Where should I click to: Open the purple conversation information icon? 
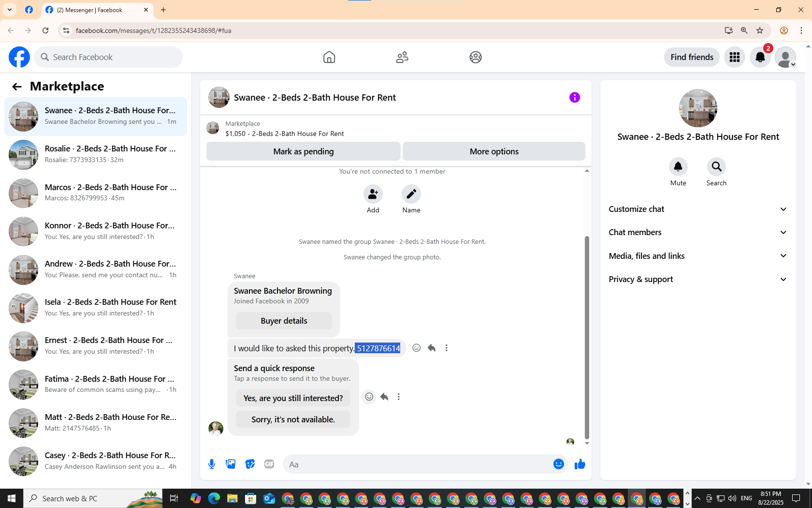[575, 97]
